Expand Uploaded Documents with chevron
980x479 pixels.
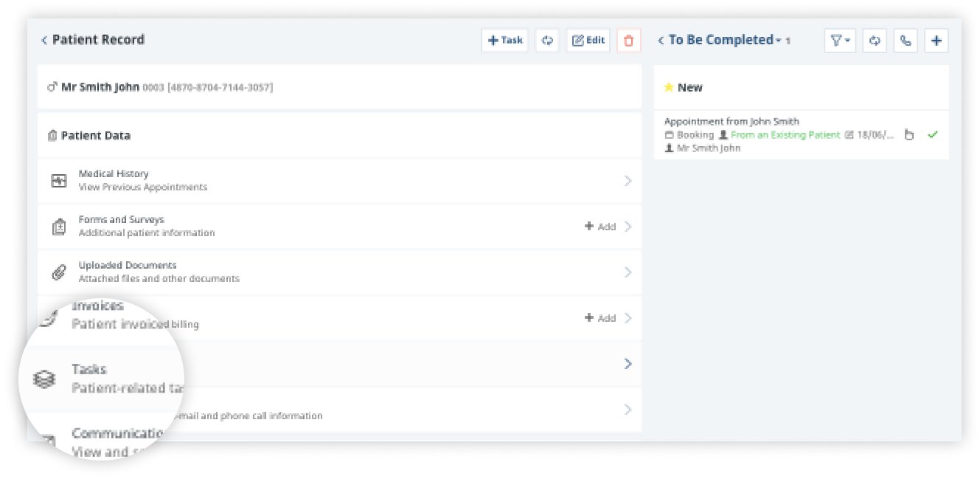(x=628, y=272)
